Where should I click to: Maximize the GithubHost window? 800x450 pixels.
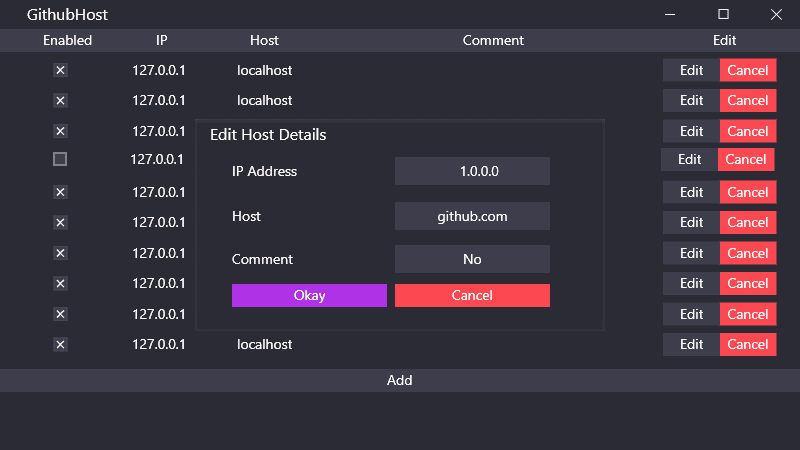[723, 14]
